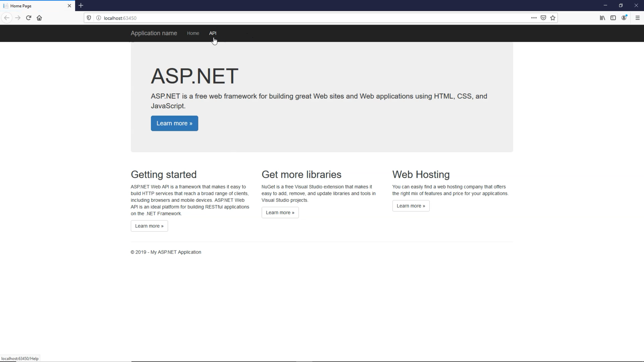Open page actions three-dot menu
This screenshot has height=362, width=644.
click(x=534, y=18)
